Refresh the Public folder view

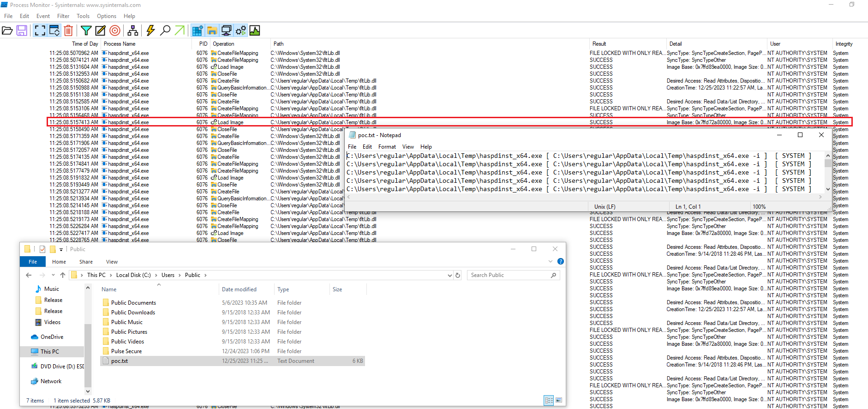pos(458,275)
